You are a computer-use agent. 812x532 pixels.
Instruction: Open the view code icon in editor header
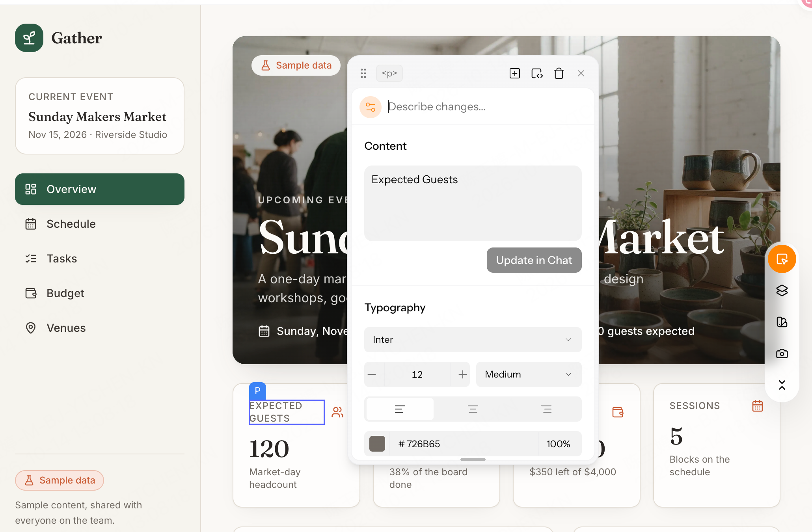pos(537,73)
